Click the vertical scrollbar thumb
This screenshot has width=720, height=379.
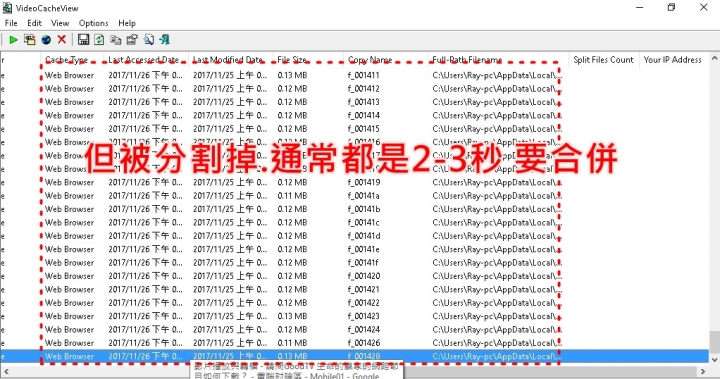(x=714, y=342)
